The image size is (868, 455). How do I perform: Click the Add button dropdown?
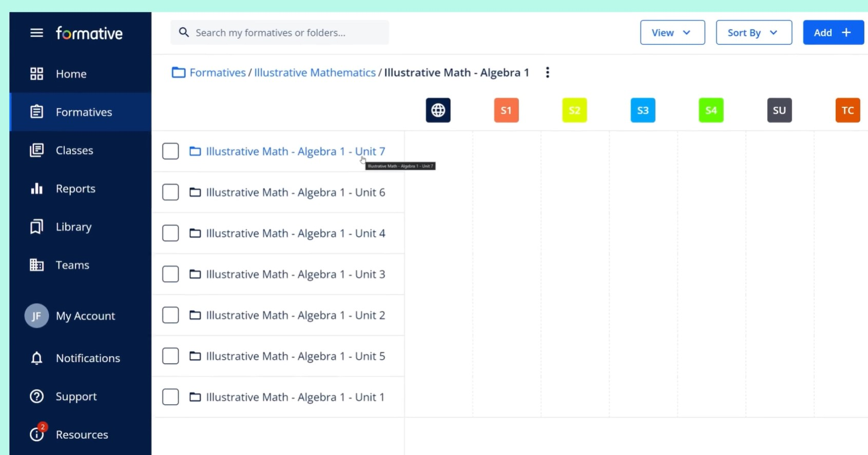[833, 33]
